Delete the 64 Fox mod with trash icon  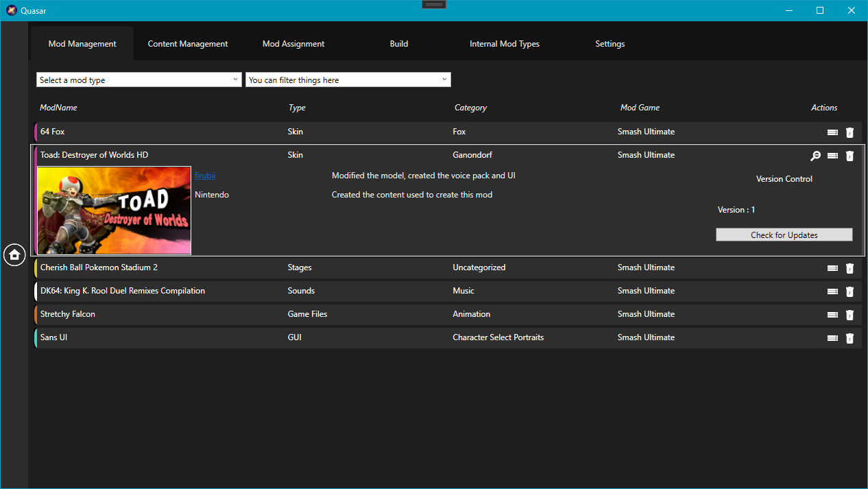tap(849, 132)
